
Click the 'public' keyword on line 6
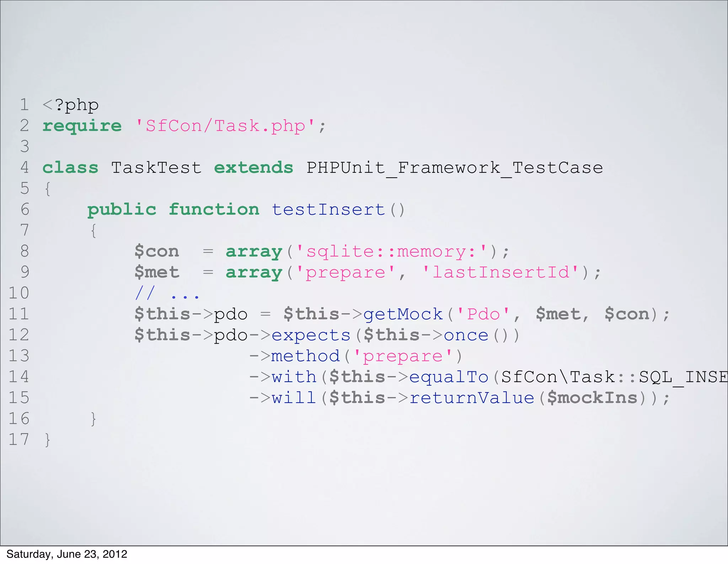point(122,210)
